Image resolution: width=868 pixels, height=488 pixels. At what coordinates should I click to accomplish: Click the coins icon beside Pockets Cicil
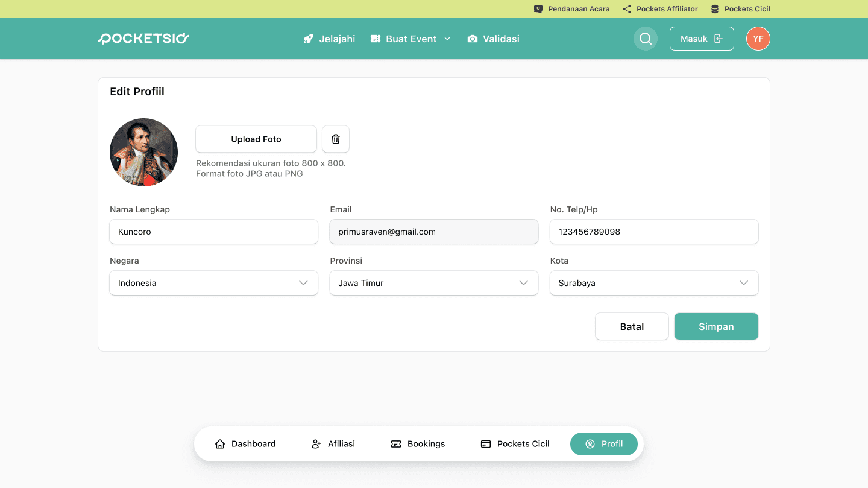coord(715,9)
